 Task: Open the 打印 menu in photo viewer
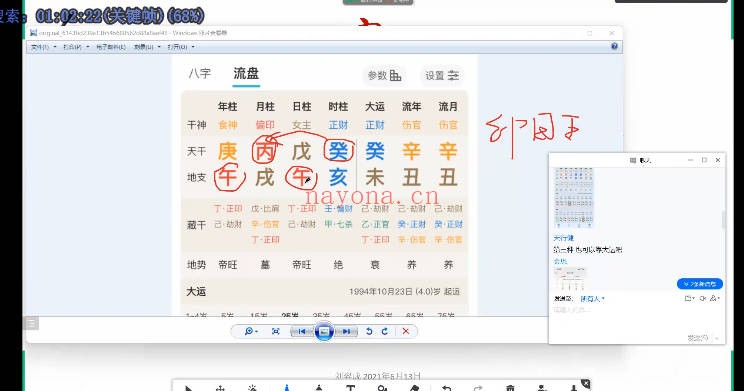(76, 47)
